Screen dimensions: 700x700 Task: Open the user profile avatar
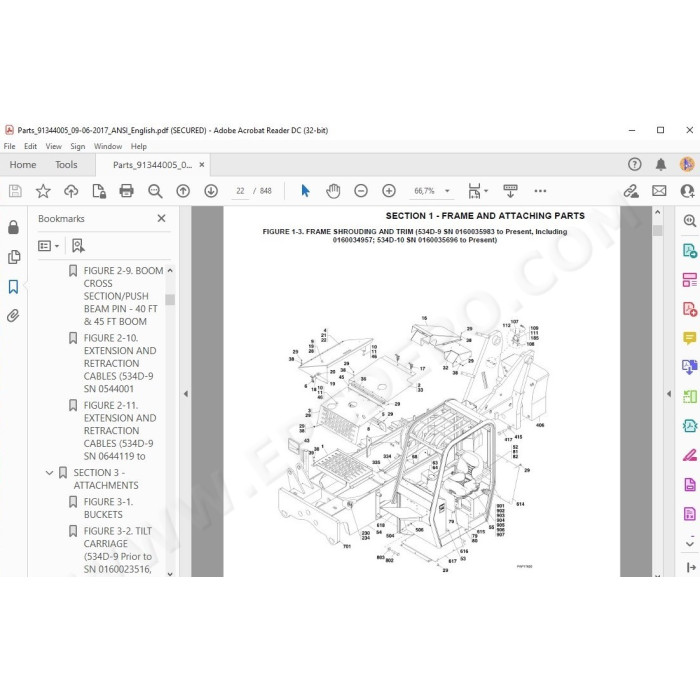pos(687,164)
